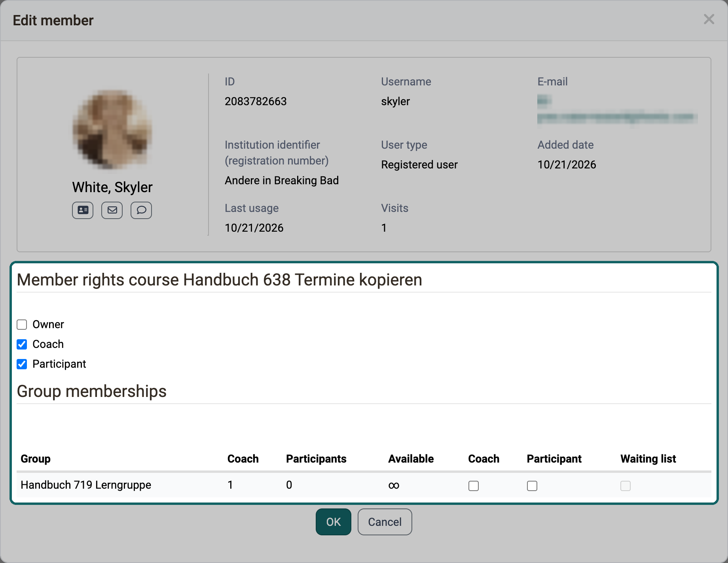
Task: Confirm with the OK button
Action: (x=334, y=522)
